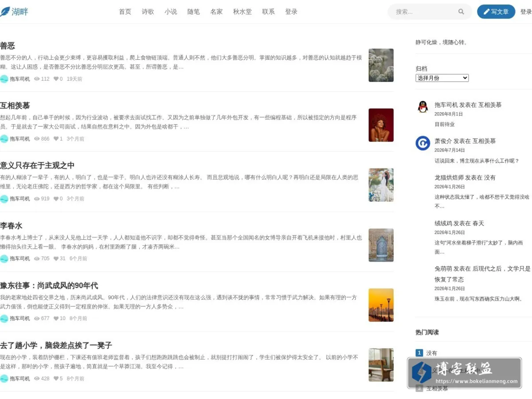Click the views eye icon on 互相羡慕 post

coord(37,139)
